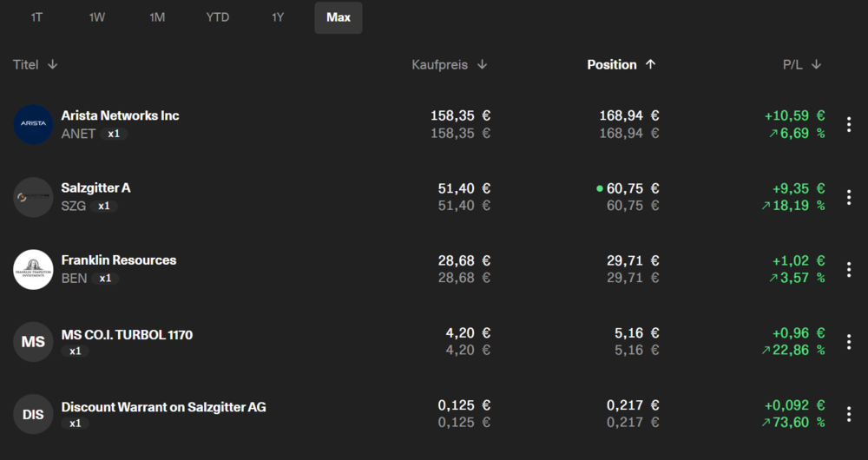Click the green dot beside 60,75 €
Image resolution: width=868 pixels, height=460 pixels.
click(600, 188)
